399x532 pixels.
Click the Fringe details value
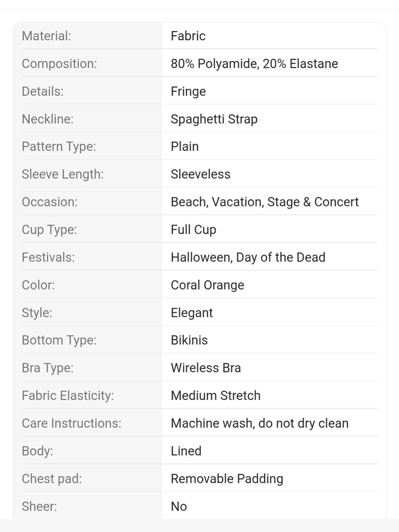(188, 91)
